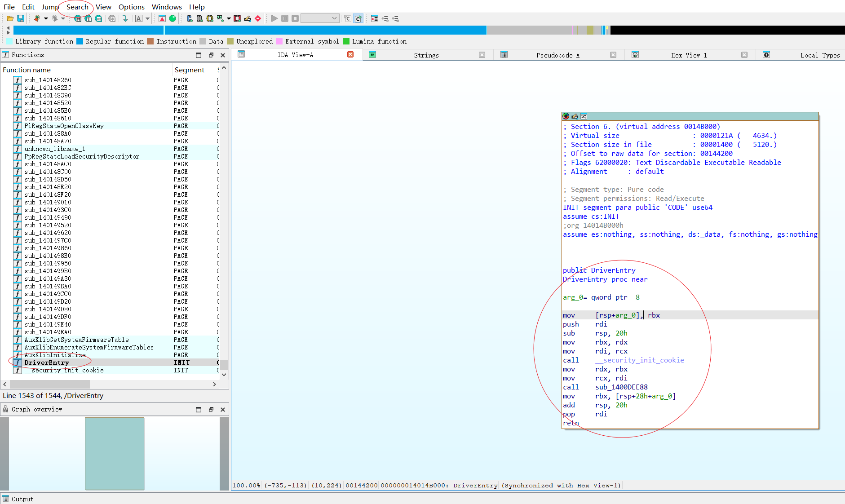Stop the debugger process

coord(295,18)
